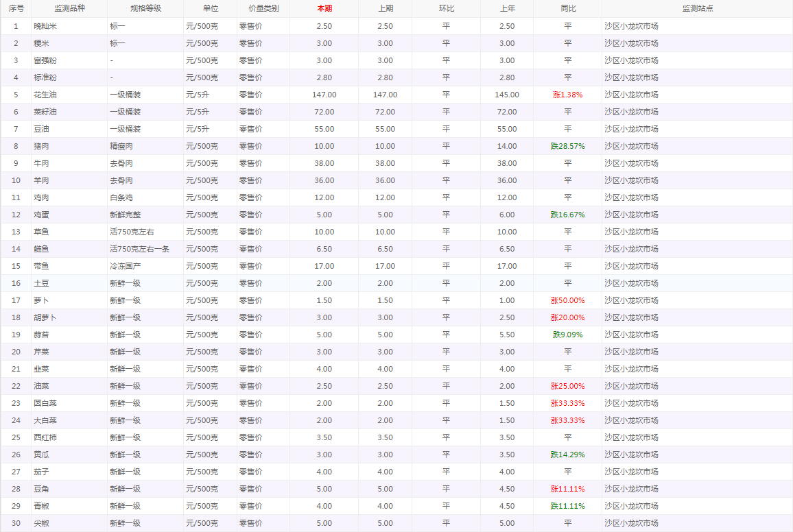Viewport: 793px width, 532px height.
Task: Click the 规格等级 column header
Action: tap(145, 8)
